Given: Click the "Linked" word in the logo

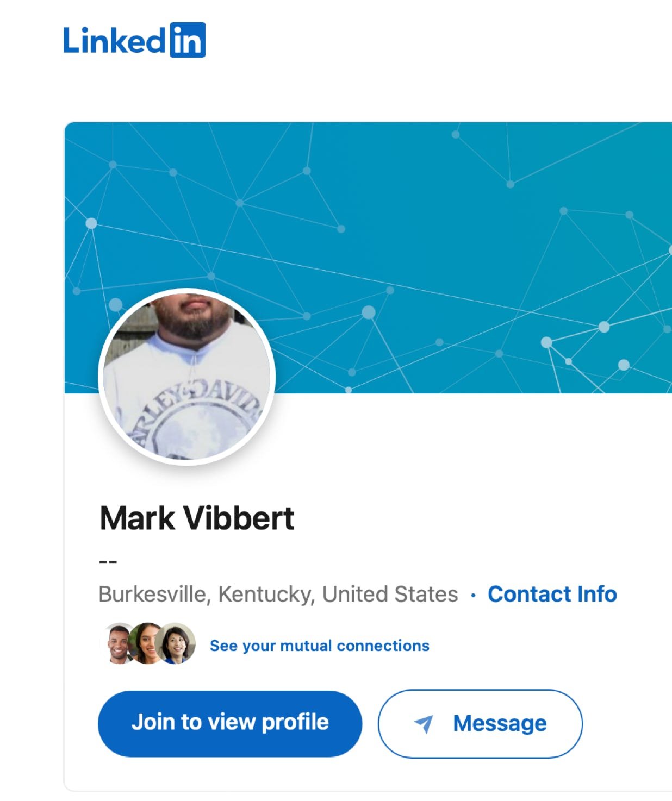Looking at the screenshot, I should pos(113,40).
